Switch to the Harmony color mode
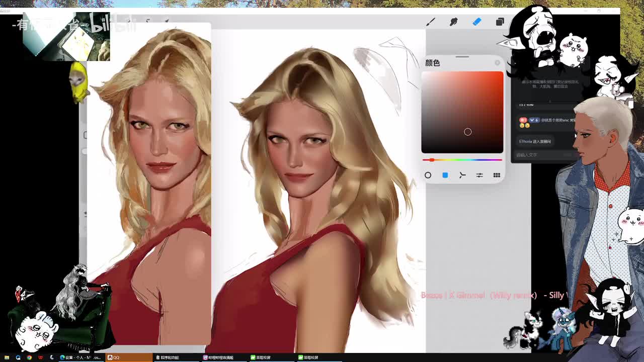Screen dimensions: 644x362 [462, 175]
